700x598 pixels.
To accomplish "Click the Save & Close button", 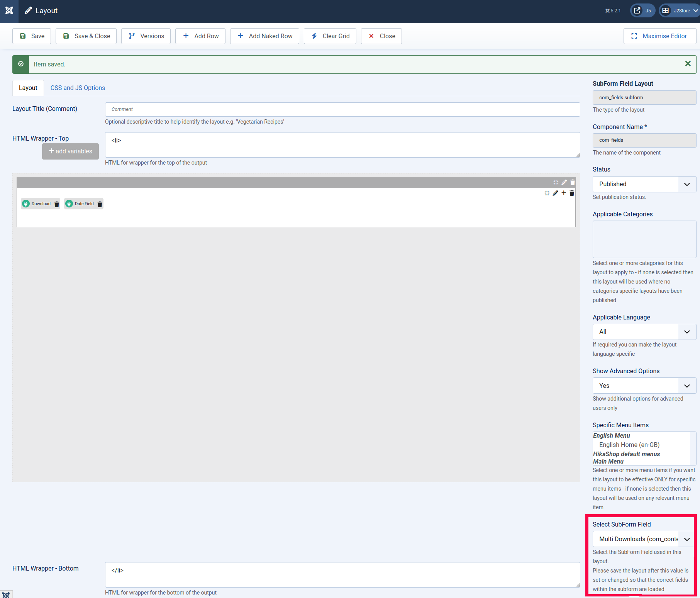I will 86,36.
